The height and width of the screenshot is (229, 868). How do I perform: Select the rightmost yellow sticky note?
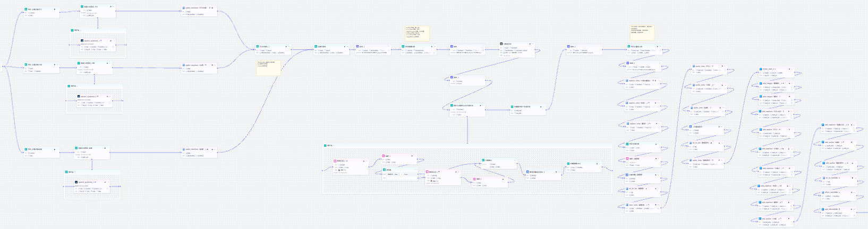(x=642, y=32)
